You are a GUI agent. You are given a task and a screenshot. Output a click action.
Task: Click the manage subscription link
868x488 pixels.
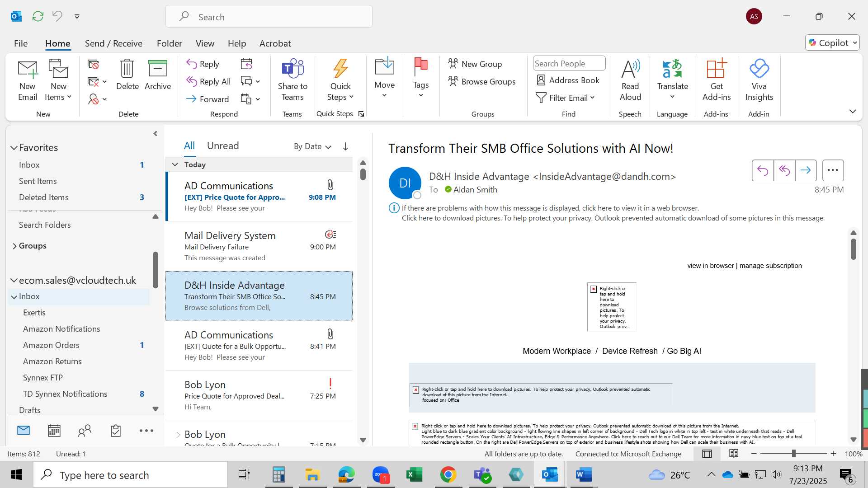coord(770,266)
